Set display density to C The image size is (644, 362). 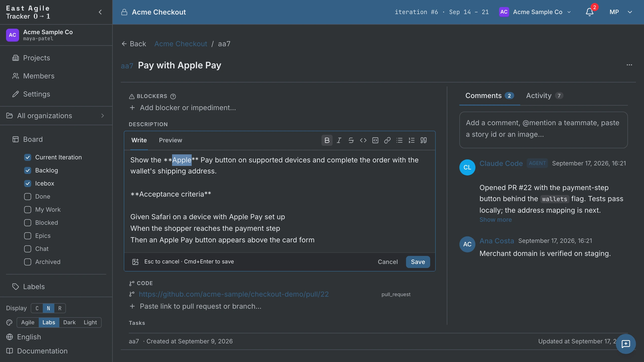37,308
